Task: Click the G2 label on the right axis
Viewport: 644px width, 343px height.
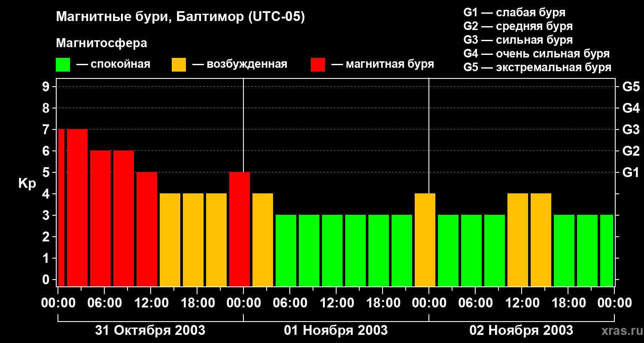Action: [631, 151]
